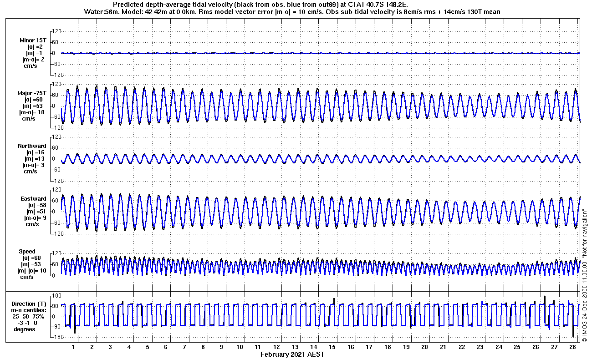Click day 1 on the date axis

pyautogui.click(x=73, y=347)
